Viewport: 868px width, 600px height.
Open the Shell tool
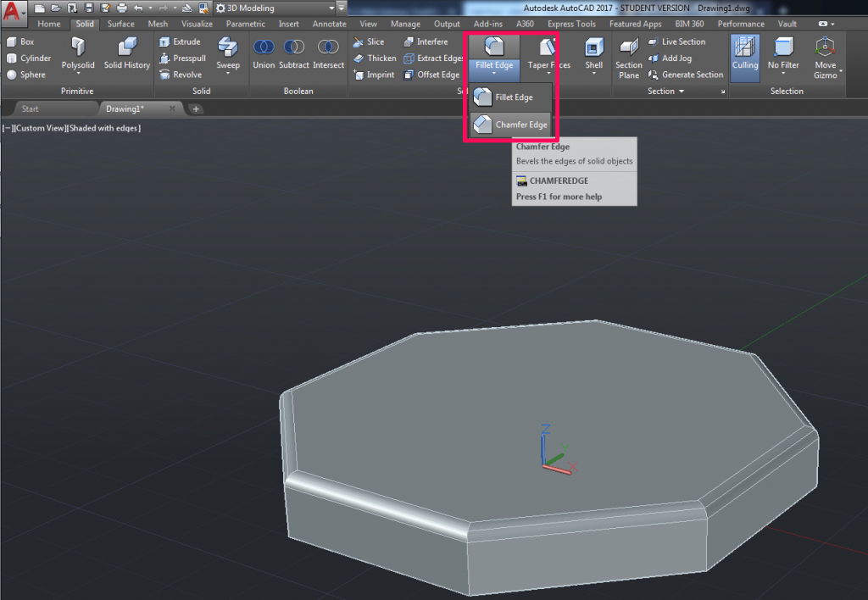pos(593,53)
